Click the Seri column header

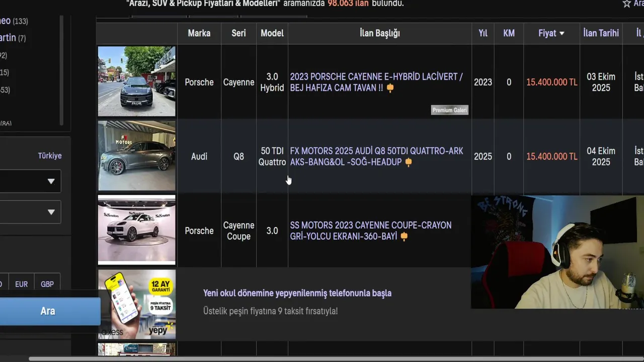pos(238,33)
